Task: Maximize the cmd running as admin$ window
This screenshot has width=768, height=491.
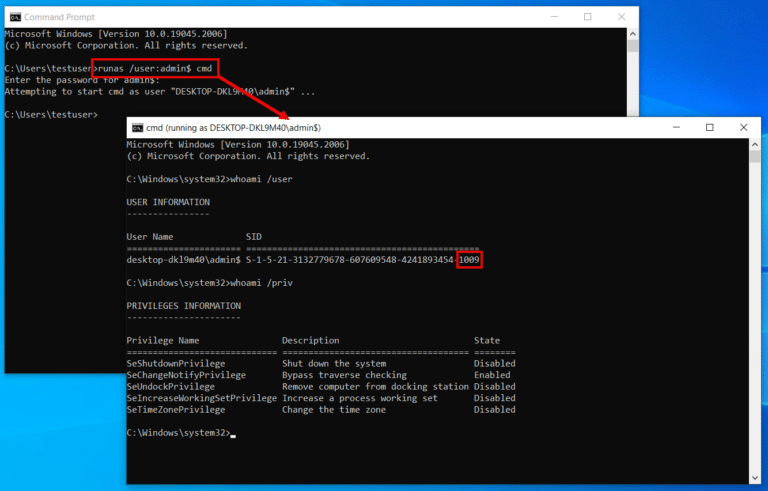Action: click(x=709, y=127)
